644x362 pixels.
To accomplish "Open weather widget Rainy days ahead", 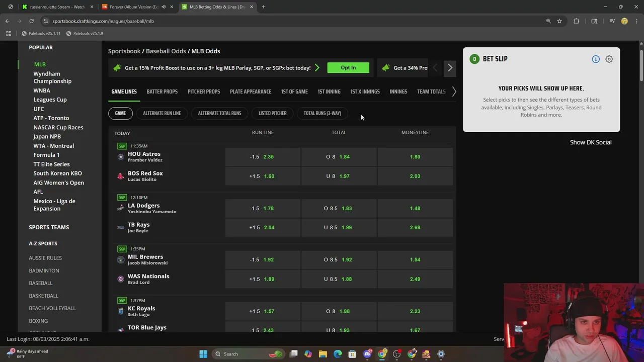I will [28, 354].
